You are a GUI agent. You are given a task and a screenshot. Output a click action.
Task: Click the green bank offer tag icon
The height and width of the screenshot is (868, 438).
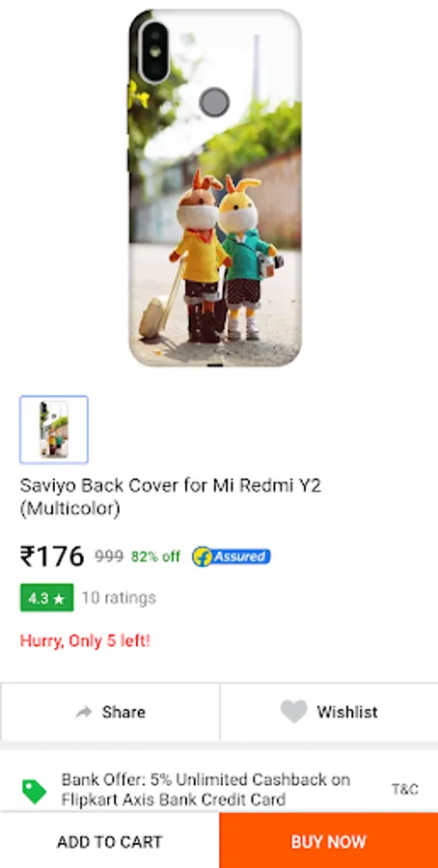(35, 791)
